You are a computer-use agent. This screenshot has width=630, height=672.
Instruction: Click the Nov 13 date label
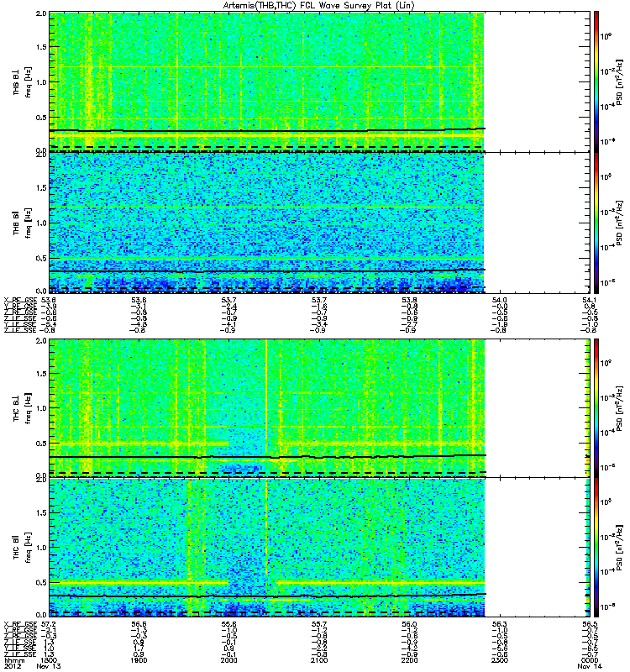tap(49, 667)
